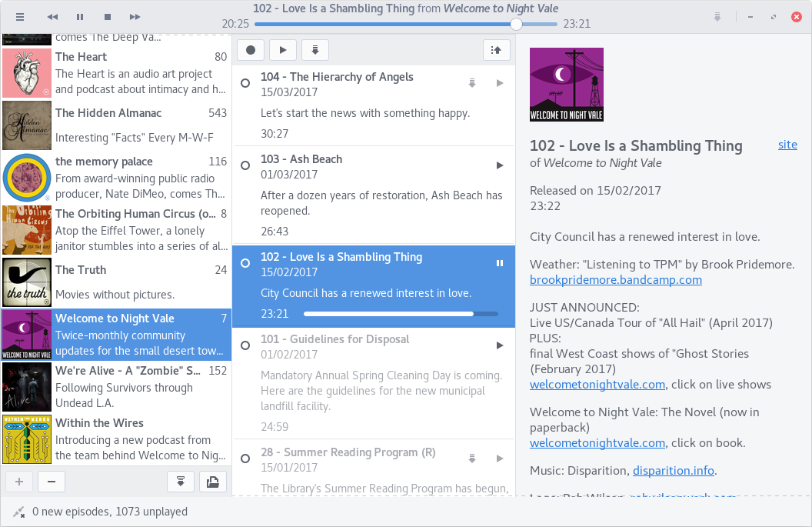Click total time 23:21 in header
The image size is (812, 527).
(577, 24)
